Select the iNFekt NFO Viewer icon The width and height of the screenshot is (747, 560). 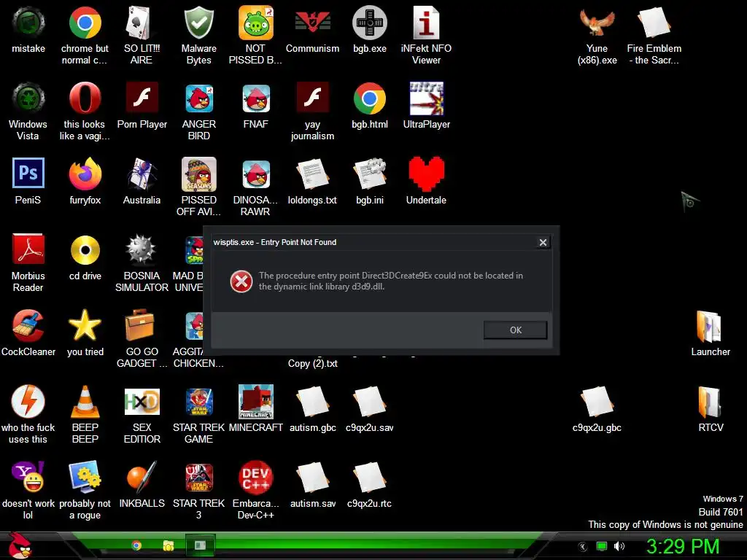click(426, 23)
